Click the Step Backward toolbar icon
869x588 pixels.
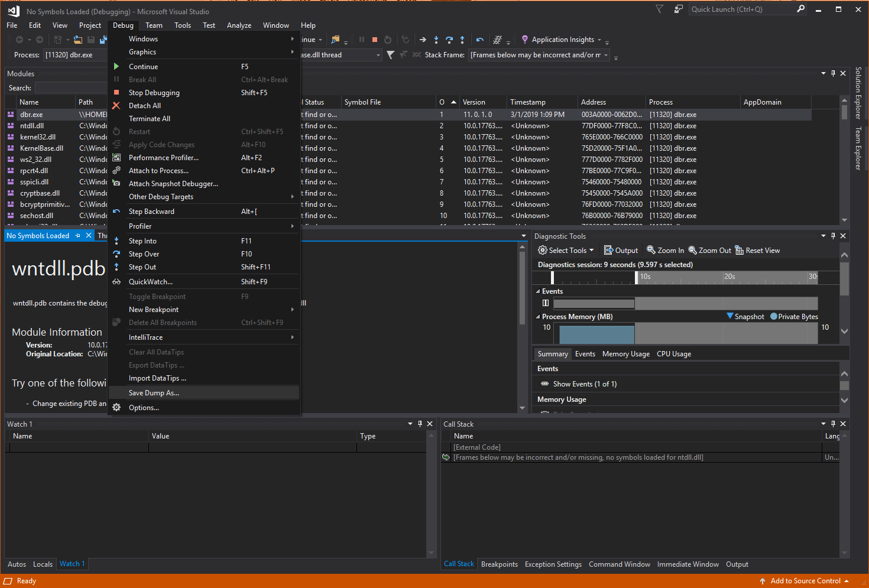(480, 40)
